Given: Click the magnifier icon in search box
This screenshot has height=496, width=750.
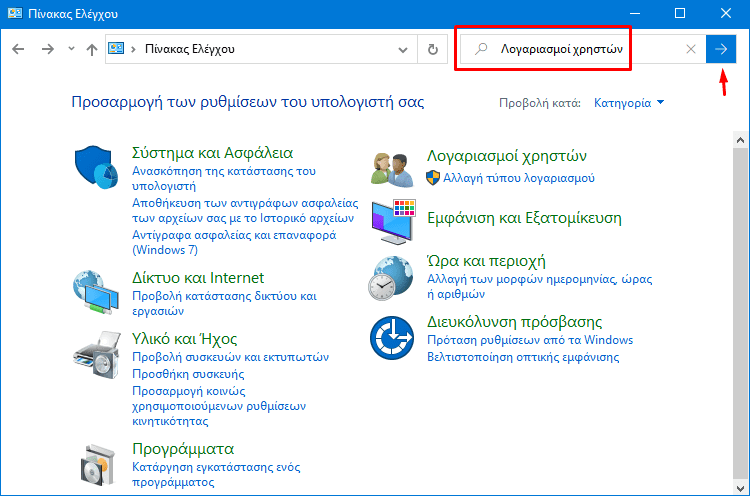Looking at the screenshot, I should (x=481, y=49).
